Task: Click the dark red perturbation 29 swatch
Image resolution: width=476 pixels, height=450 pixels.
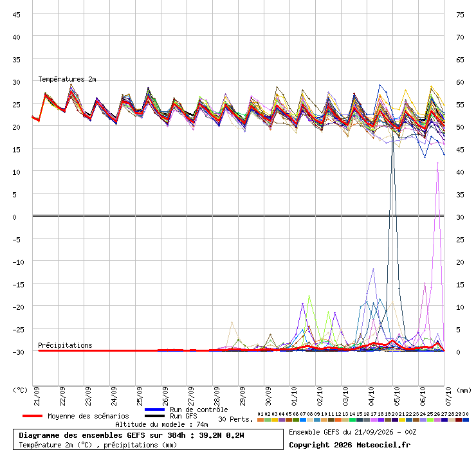Action: 459,420
